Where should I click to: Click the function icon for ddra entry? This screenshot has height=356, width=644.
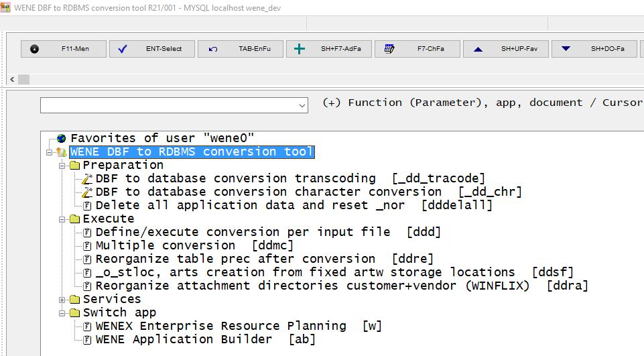point(87,286)
